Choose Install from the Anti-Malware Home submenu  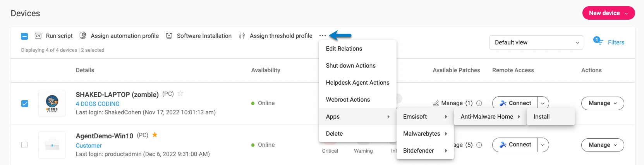(541, 117)
